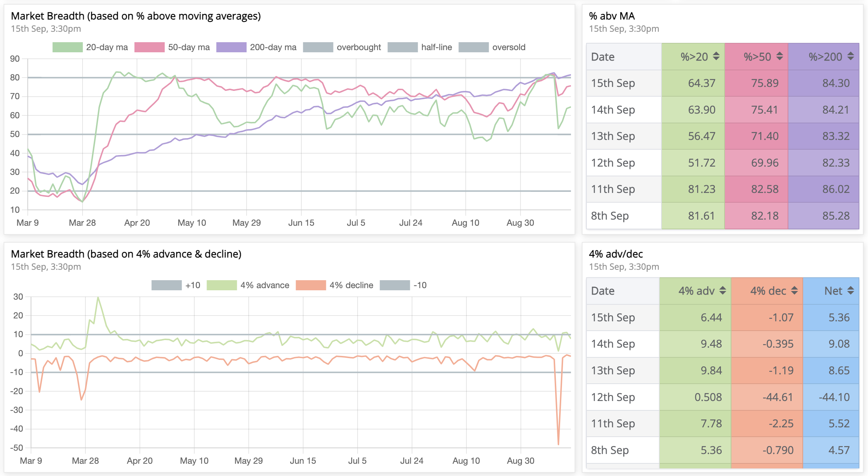This screenshot has width=868, height=476.
Task: Sort by Net column arrows
Action: pos(851,291)
